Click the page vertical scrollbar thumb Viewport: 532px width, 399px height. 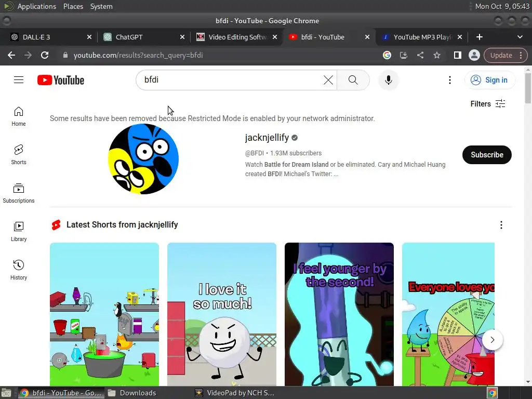(x=528, y=88)
